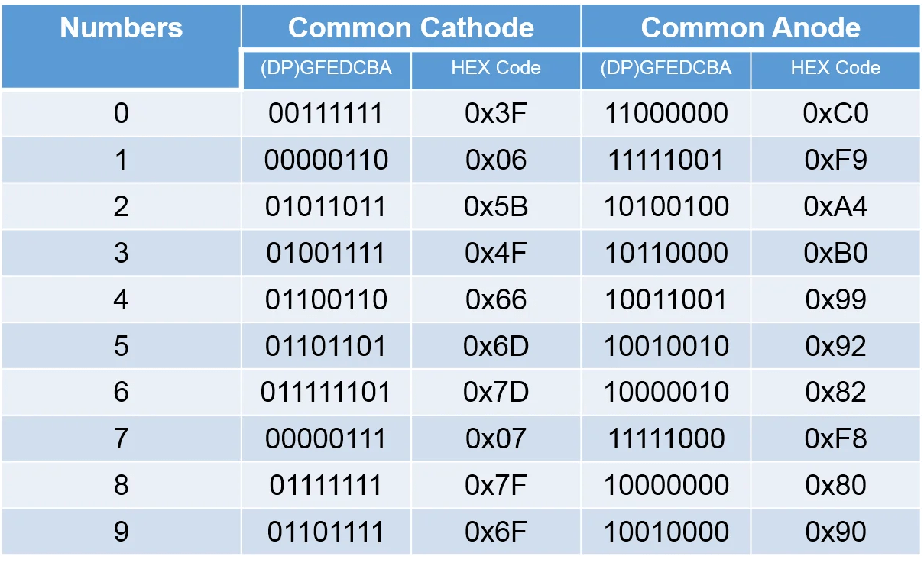
Task: Select the binary value 00000110
Action: tap(326, 160)
